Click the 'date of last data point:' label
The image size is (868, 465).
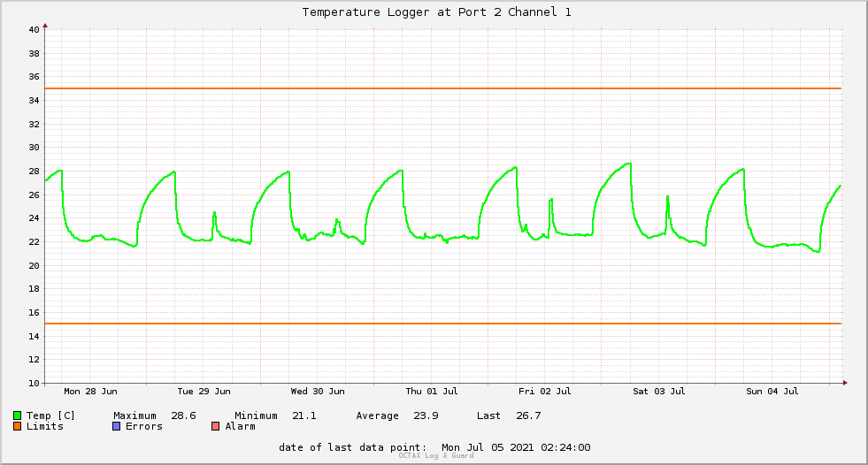click(x=353, y=447)
